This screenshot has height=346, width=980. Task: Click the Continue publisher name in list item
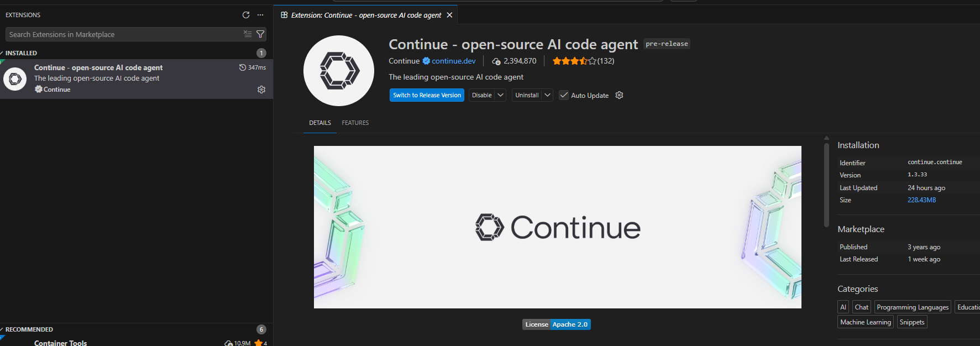57,90
